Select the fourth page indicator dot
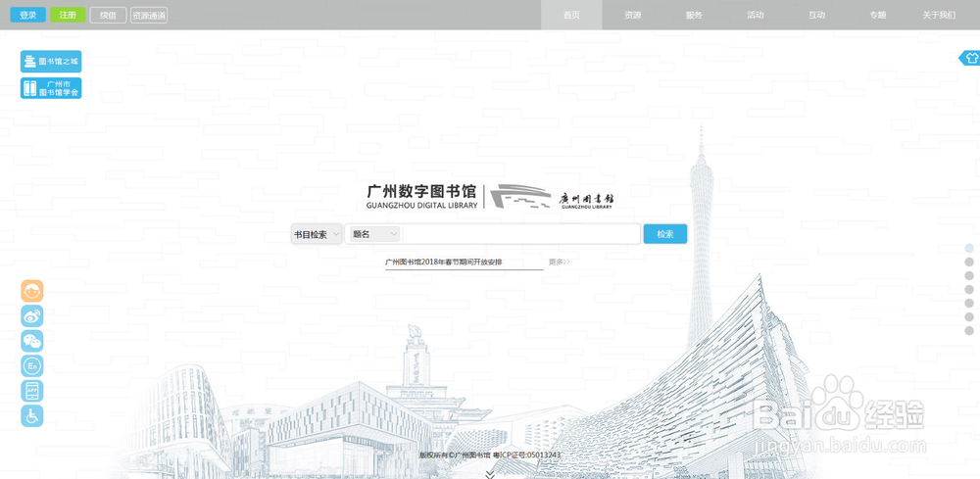The height and width of the screenshot is (479, 980). click(x=969, y=289)
